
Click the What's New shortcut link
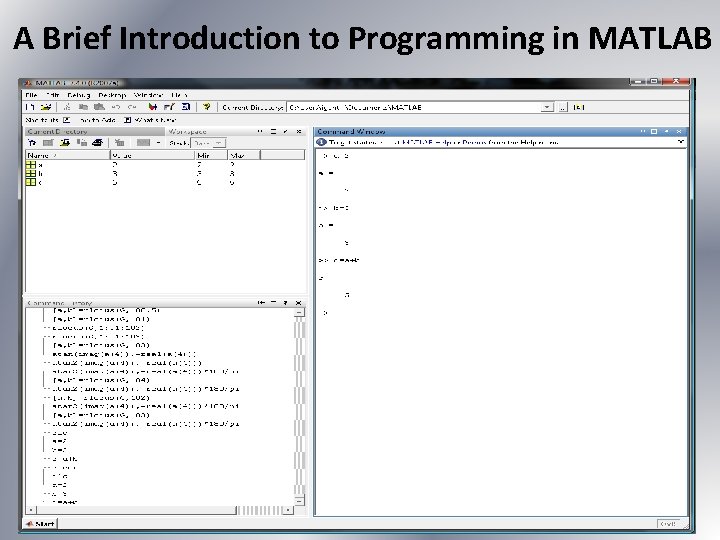pos(150,120)
